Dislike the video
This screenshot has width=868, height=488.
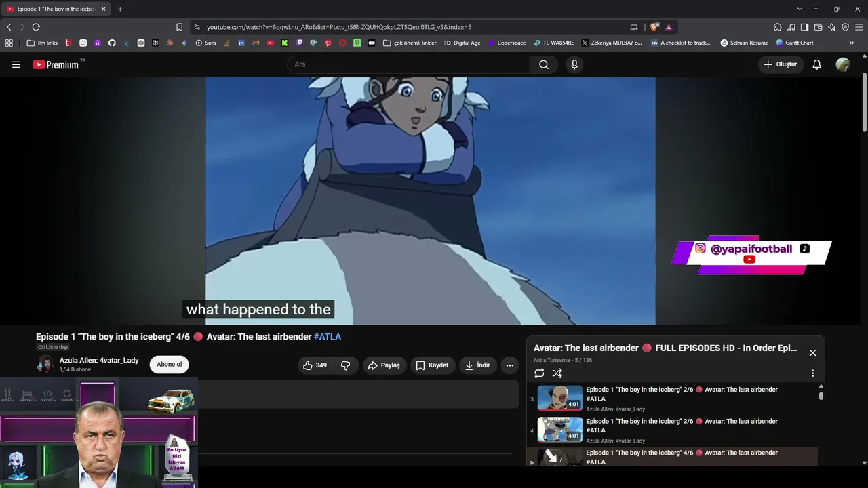346,365
